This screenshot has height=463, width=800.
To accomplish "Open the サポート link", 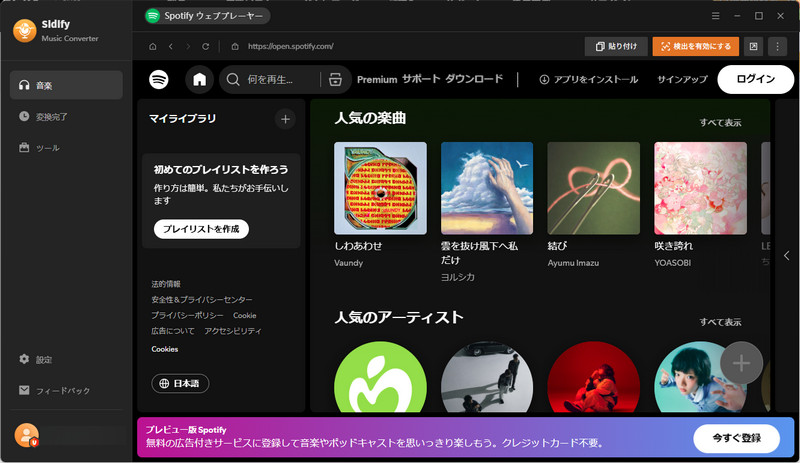I will coord(421,79).
